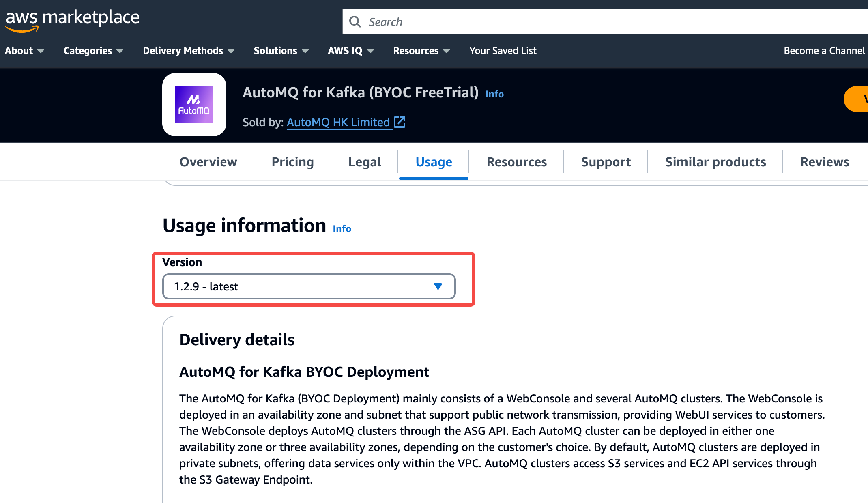Expand the Categories menu
The width and height of the screenshot is (868, 503).
[93, 51]
